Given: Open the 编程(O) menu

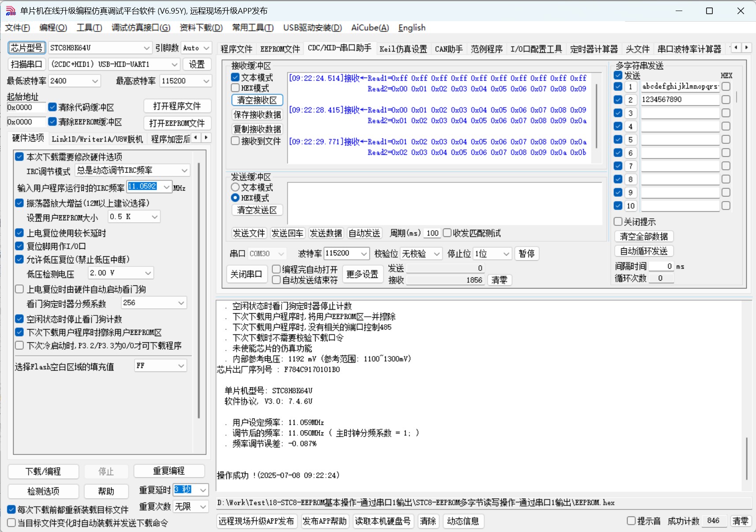Looking at the screenshot, I should [x=53, y=27].
